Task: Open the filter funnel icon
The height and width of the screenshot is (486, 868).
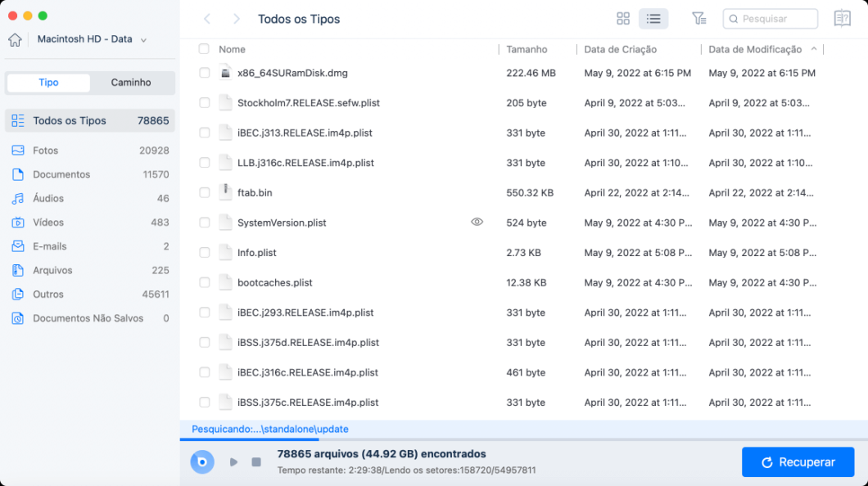Action: [698, 19]
